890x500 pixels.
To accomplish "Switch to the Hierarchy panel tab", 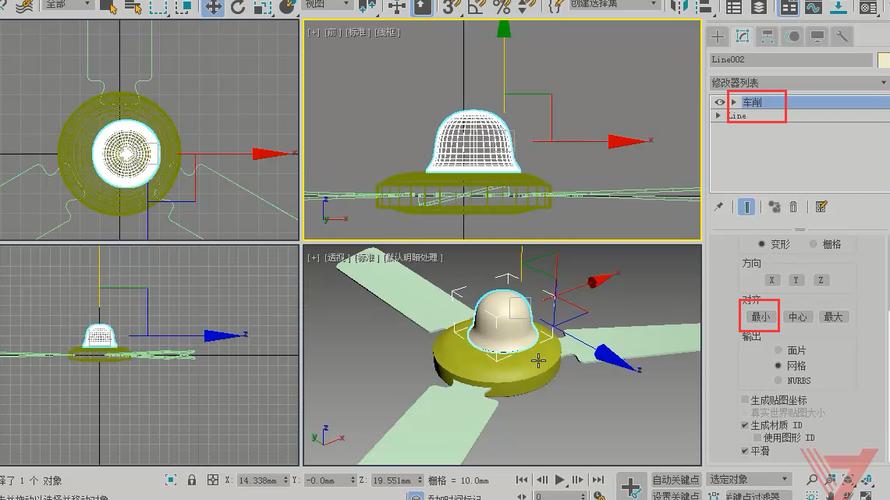I will coord(767,37).
